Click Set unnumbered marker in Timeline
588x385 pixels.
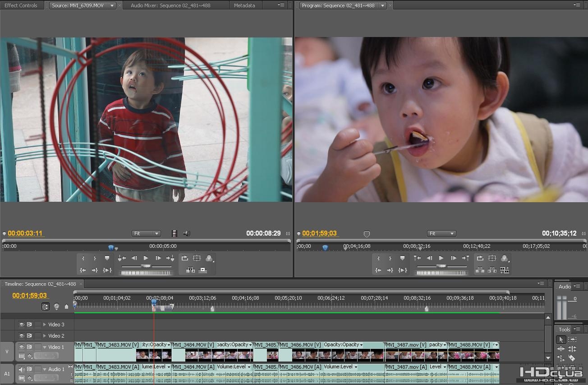point(66,306)
